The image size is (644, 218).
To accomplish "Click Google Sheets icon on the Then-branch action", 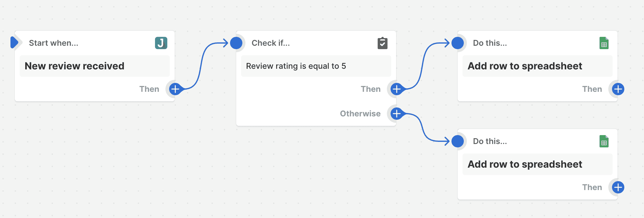I will (x=604, y=43).
